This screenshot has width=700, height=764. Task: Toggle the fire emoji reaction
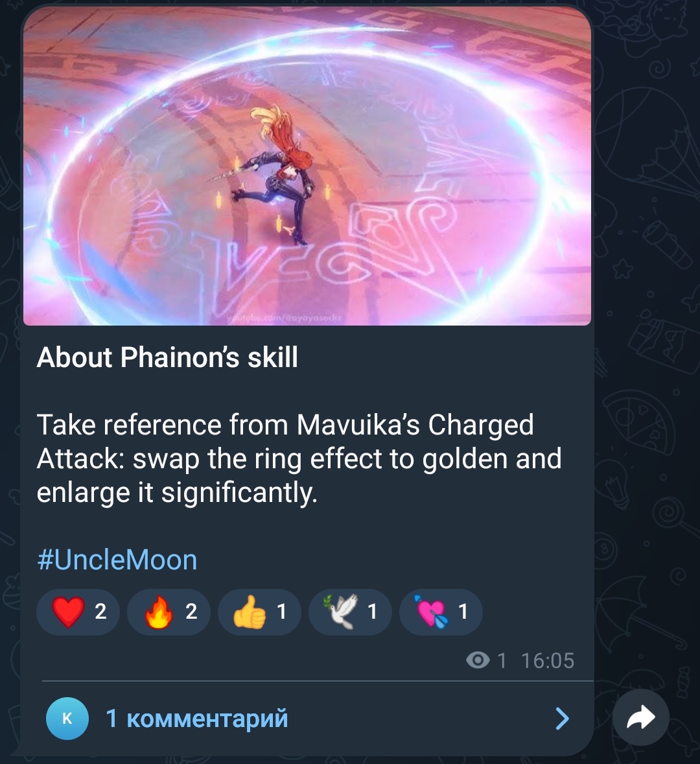(169, 612)
